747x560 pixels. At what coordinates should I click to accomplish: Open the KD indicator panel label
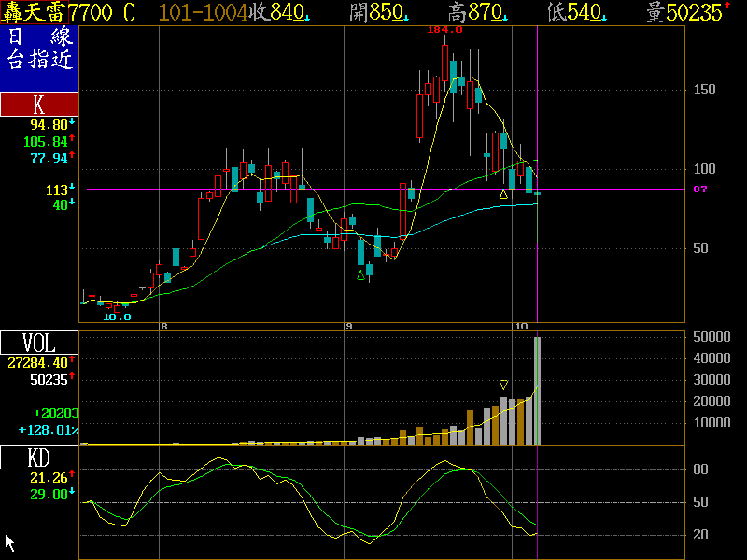[x=39, y=457]
